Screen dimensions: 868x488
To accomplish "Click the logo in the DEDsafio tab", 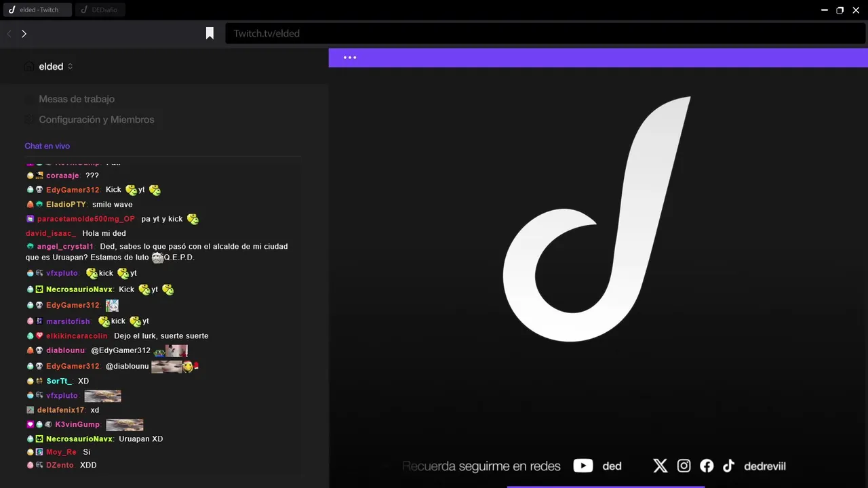I will pyautogui.click(x=84, y=10).
